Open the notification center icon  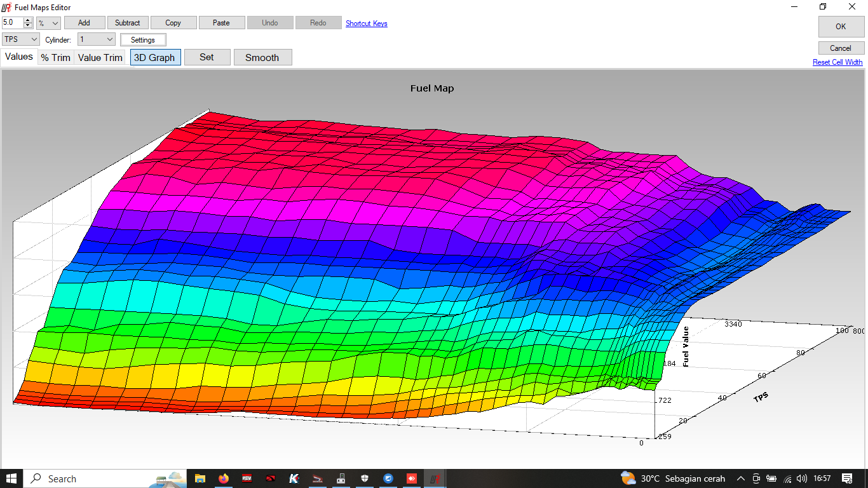tap(847, 478)
